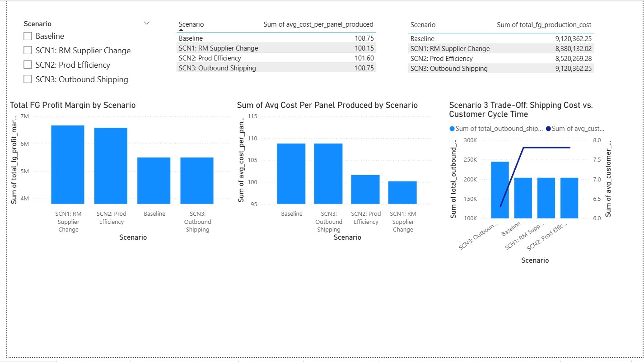Click SCN2: Prod Efficiency bar in Avg Cost chart
The width and height of the screenshot is (644, 362).
(366, 190)
